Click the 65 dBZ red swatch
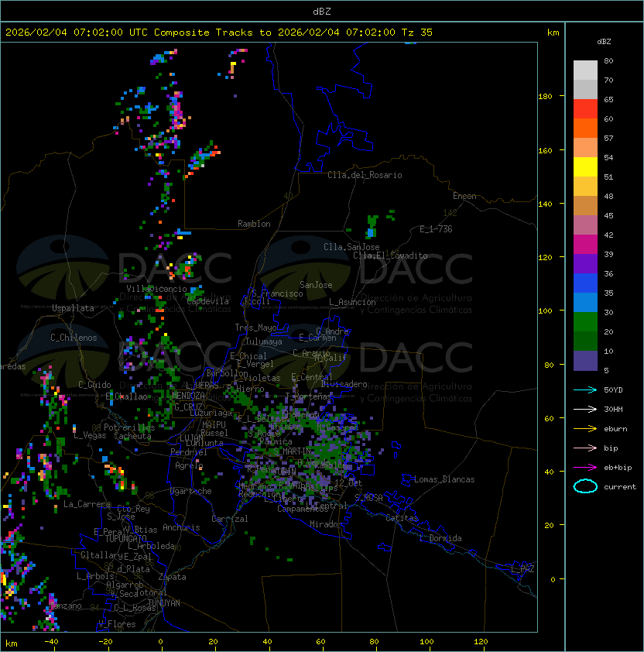Screen dimensions: 644x652 point(585,108)
